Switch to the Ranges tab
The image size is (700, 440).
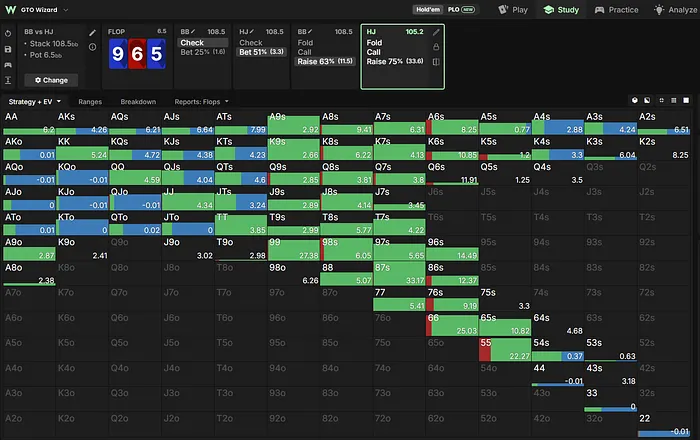90,102
